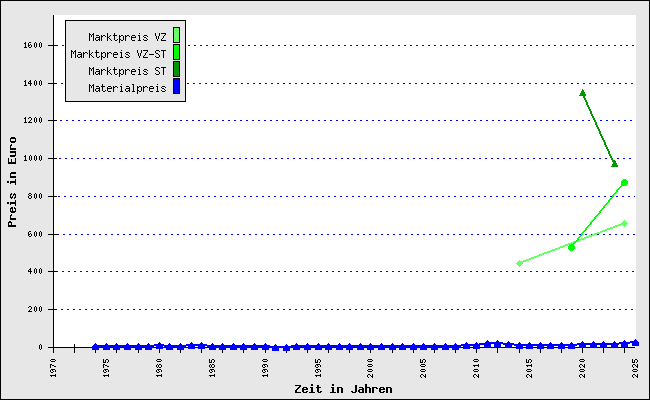The image size is (650, 400).
Task: Click the 1990 x-axis label
Action: (x=265, y=368)
